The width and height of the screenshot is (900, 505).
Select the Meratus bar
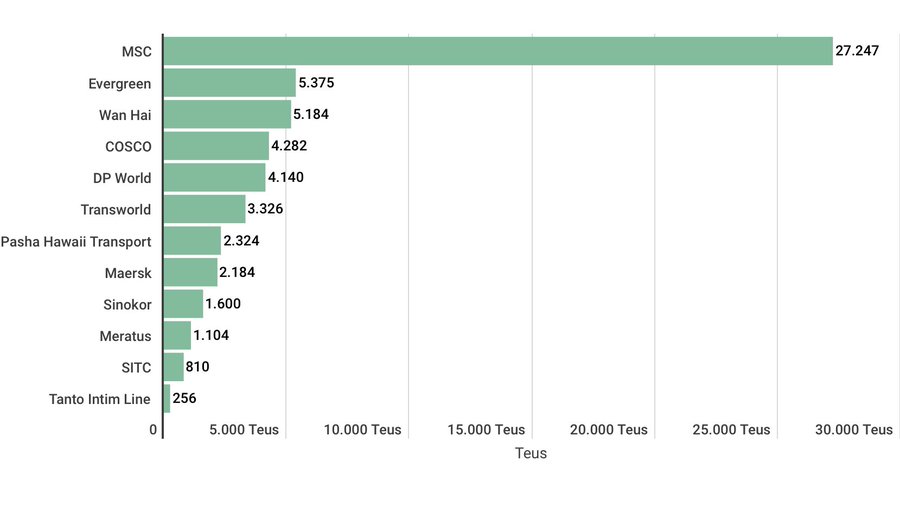coord(177,336)
